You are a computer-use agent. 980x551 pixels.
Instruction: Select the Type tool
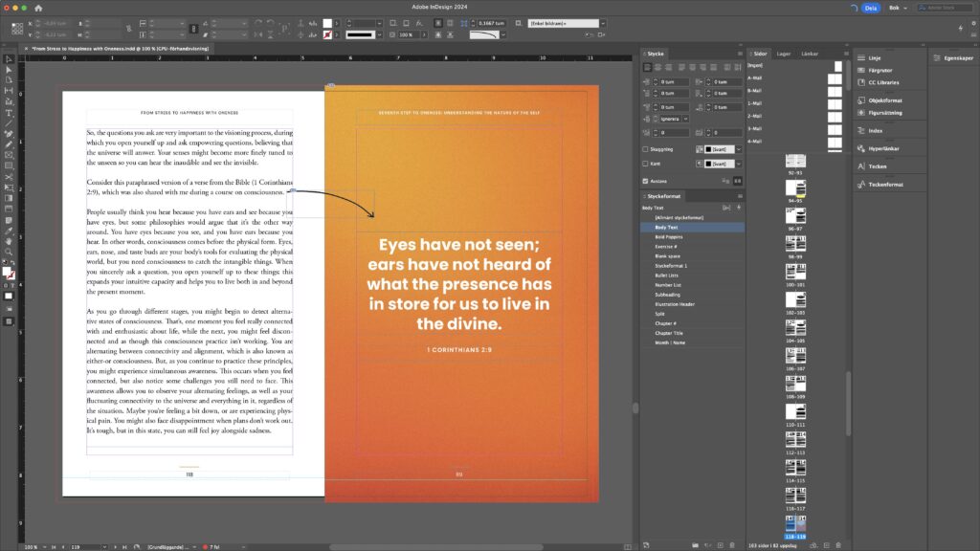point(9,113)
